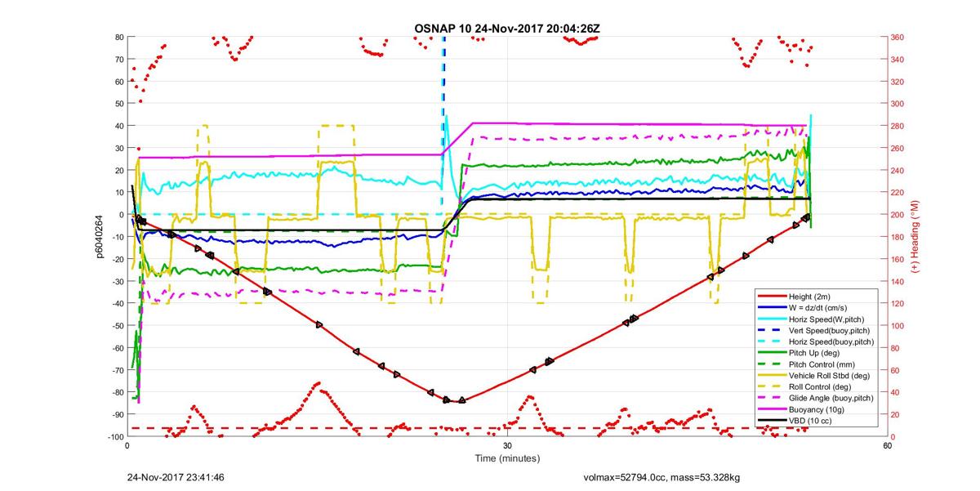The height and width of the screenshot is (491, 980).
Task: Click the "60" tick at the time axis end
Action: pyautogui.click(x=887, y=446)
